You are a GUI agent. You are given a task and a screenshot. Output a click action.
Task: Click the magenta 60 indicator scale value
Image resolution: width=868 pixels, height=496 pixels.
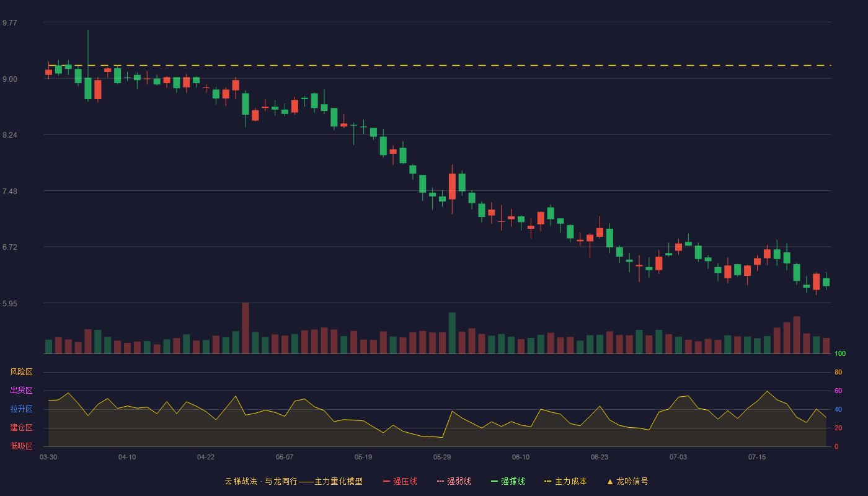(x=838, y=391)
